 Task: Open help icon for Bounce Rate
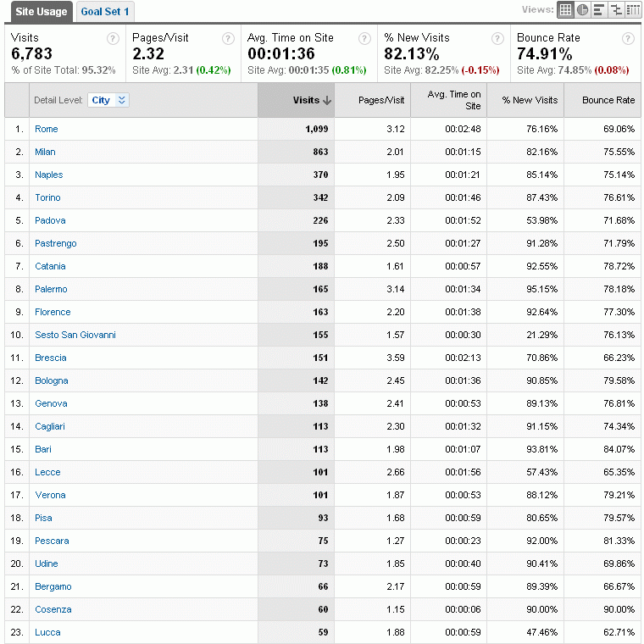(x=628, y=39)
